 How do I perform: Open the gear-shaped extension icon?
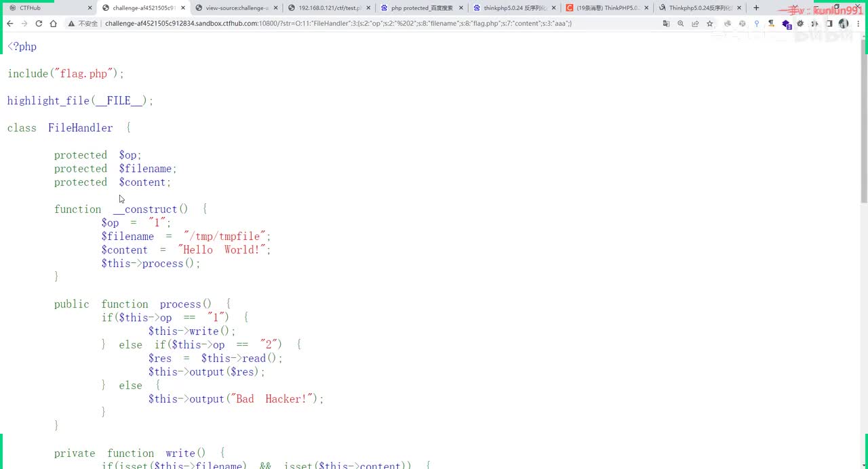(x=800, y=23)
